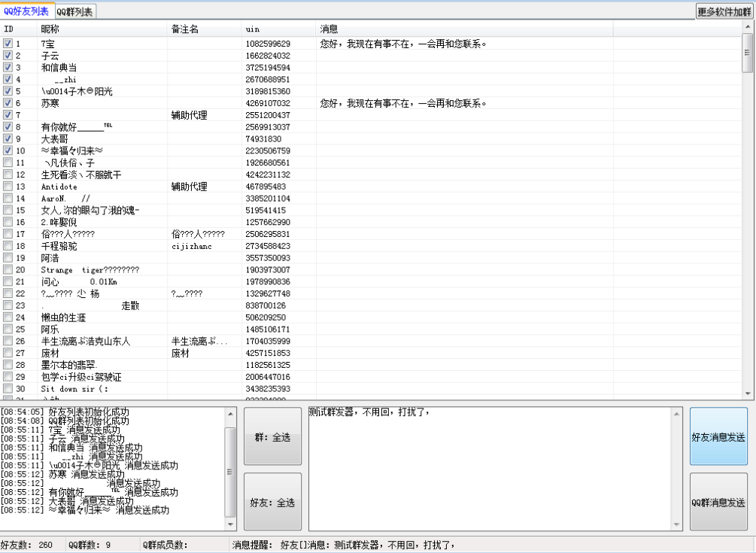Select nickname 半生流离ぷ浩克山东人
The width and height of the screenshot is (756, 553).
pos(85,341)
